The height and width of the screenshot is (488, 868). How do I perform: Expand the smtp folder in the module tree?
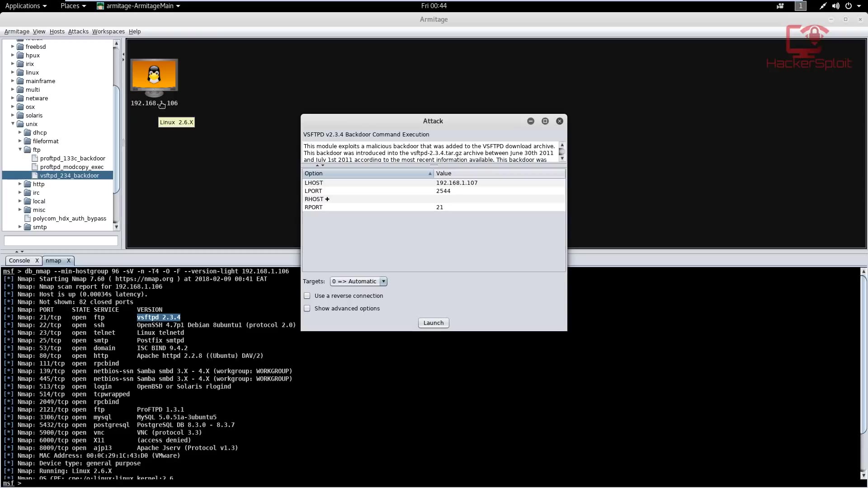click(x=19, y=227)
